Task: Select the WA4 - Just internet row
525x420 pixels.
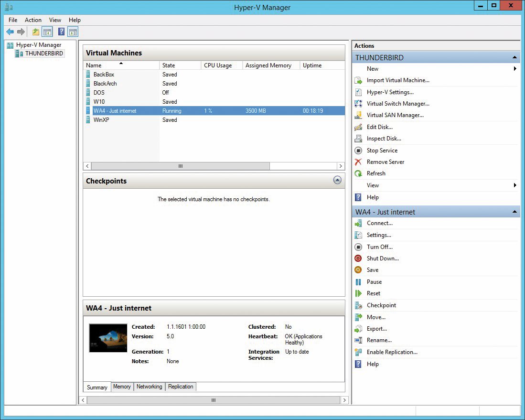Action: (214, 110)
